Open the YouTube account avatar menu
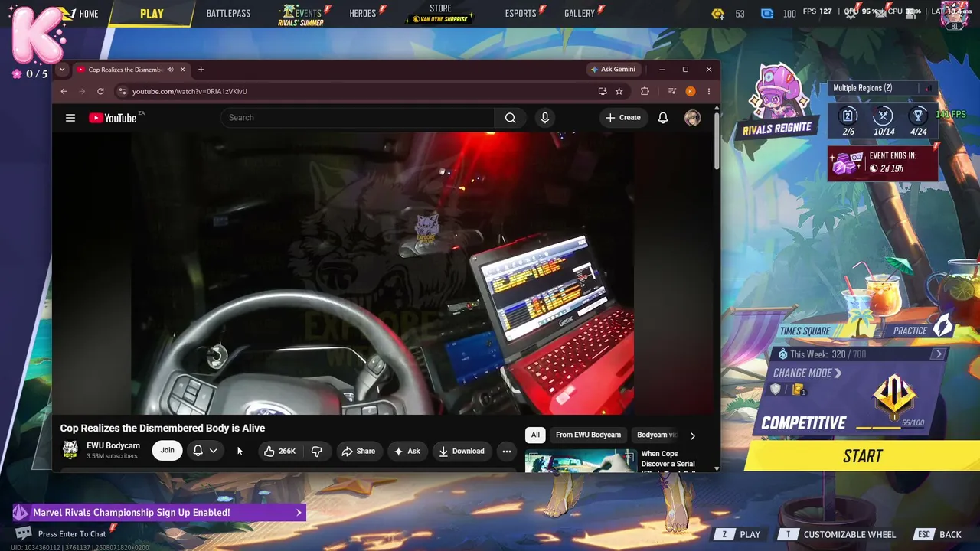980x551 pixels. (x=692, y=118)
